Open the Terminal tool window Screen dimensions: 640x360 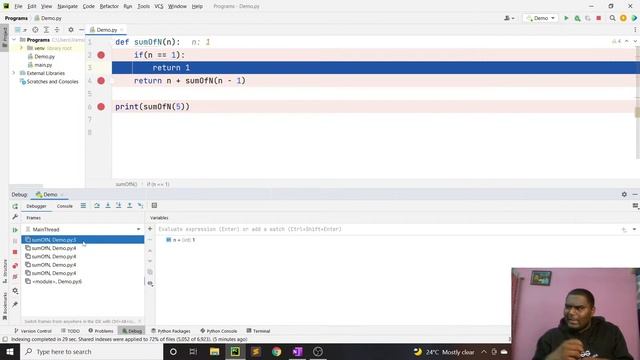(258, 331)
